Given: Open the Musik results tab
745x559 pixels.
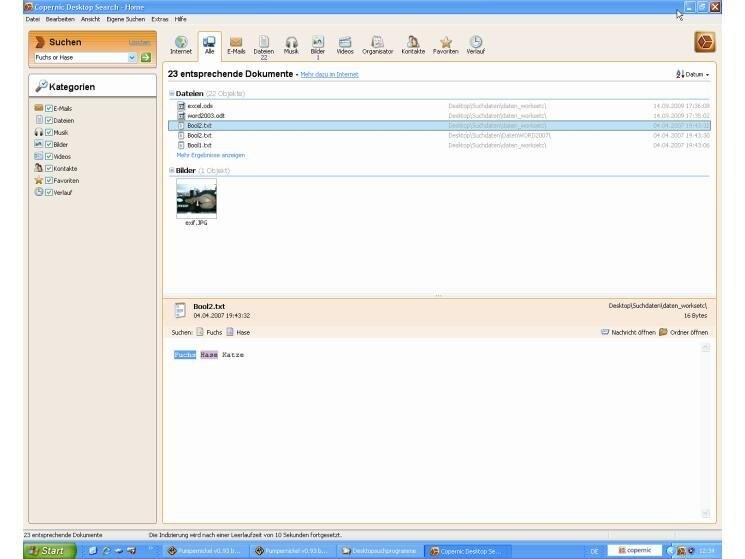Looking at the screenshot, I should click(291, 45).
